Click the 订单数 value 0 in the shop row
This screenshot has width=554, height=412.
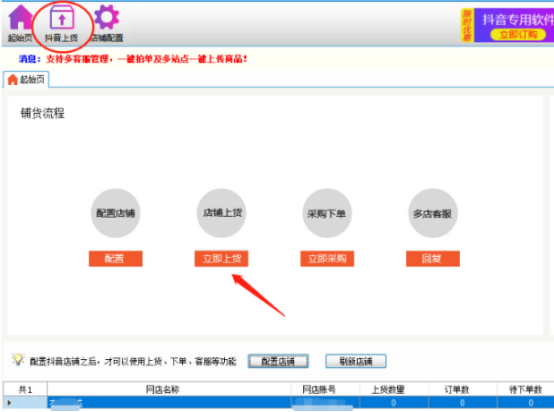[462, 403]
